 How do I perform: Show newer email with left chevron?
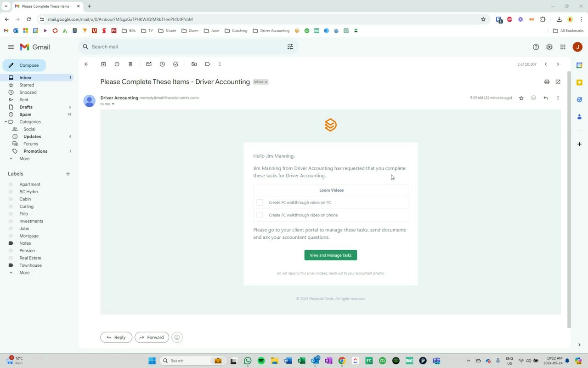click(546, 64)
